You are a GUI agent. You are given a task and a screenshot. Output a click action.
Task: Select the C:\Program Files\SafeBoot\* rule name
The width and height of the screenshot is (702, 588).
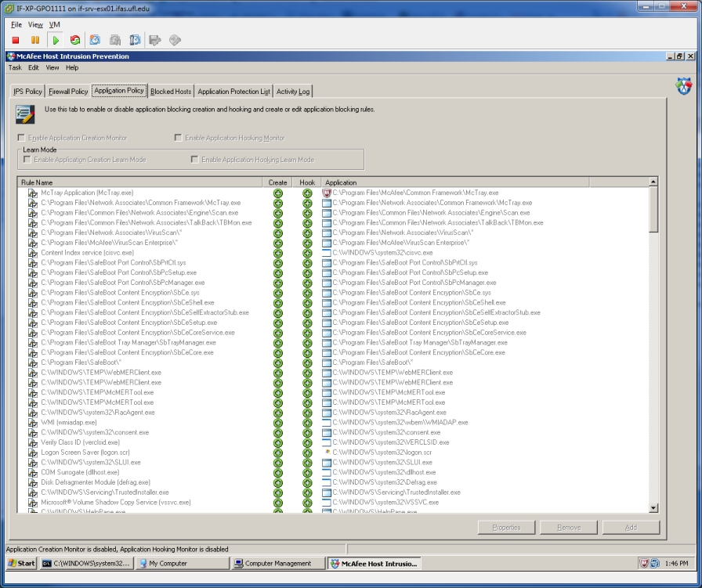point(81,363)
